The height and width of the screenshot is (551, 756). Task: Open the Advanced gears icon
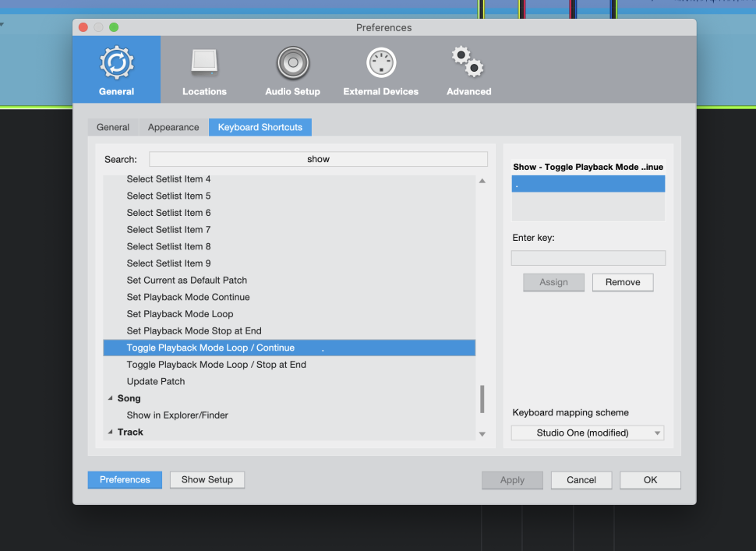[x=468, y=63]
